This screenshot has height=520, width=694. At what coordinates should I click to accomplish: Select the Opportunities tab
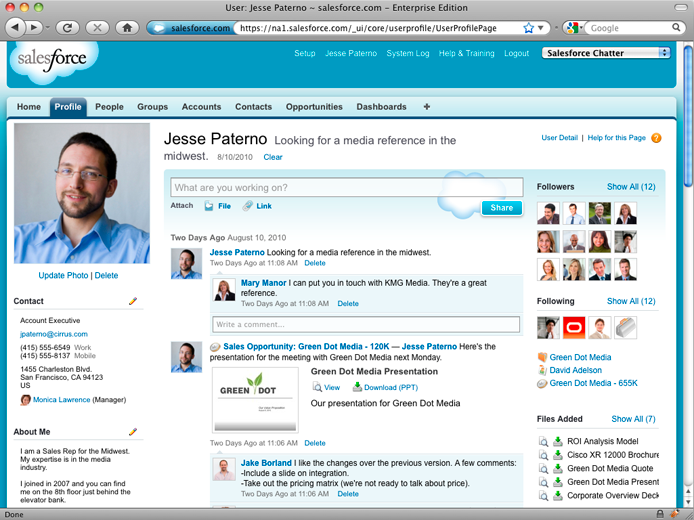[314, 107]
